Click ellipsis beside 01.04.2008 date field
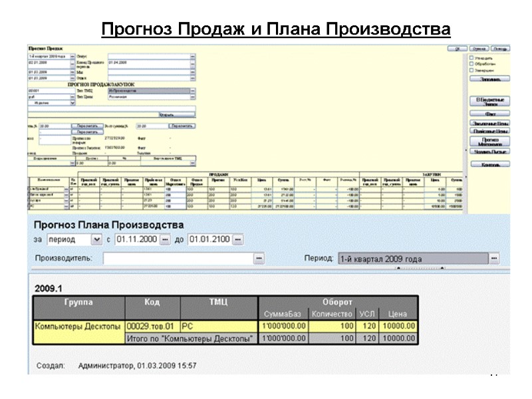The image size is (532, 399). pos(193,64)
